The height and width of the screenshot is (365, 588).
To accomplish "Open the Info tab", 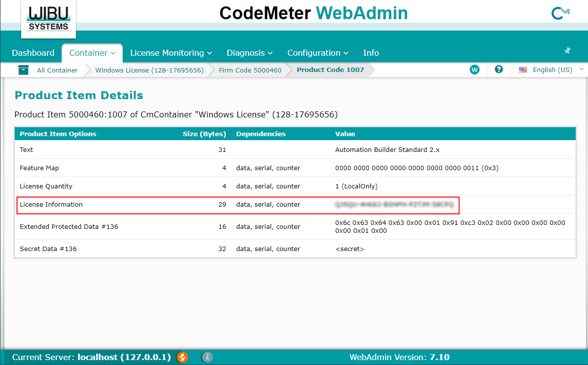I will [x=371, y=53].
